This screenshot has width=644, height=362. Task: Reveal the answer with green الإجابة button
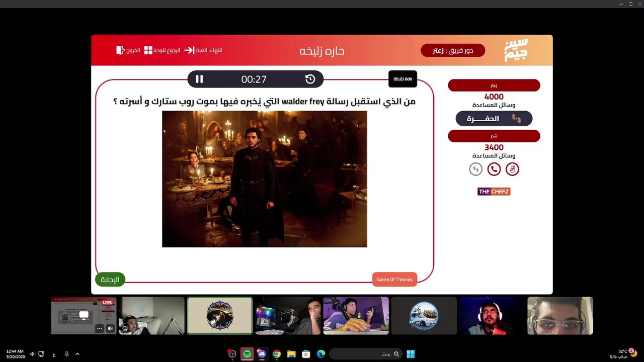[110, 280]
